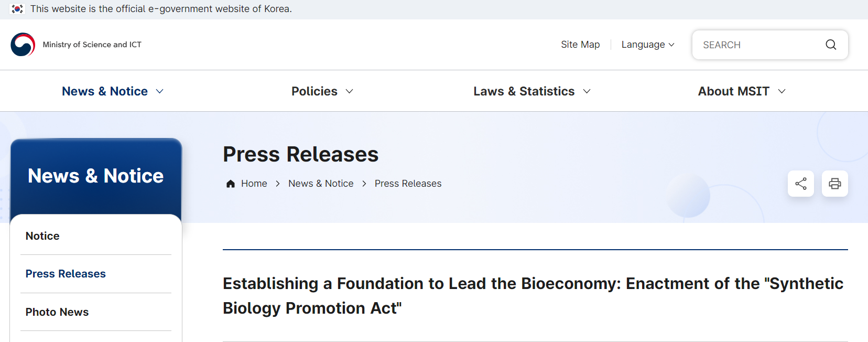Open the Laws & Statistics menu
This screenshot has width=868, height=342.
[531, 91]
